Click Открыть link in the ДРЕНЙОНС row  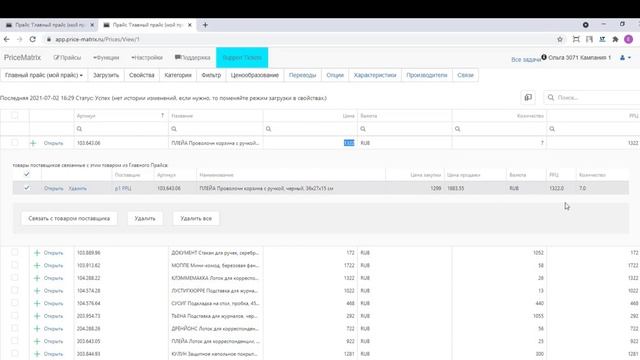pos(53,329)
